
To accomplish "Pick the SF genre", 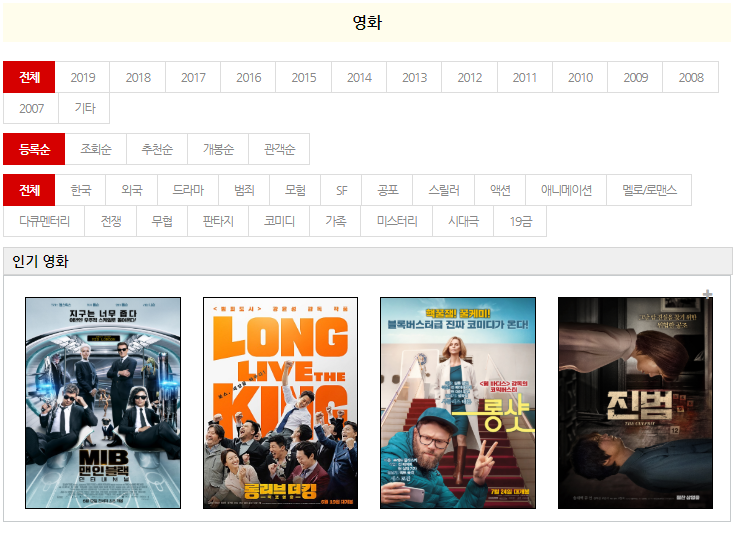I will tap(341, 190).
